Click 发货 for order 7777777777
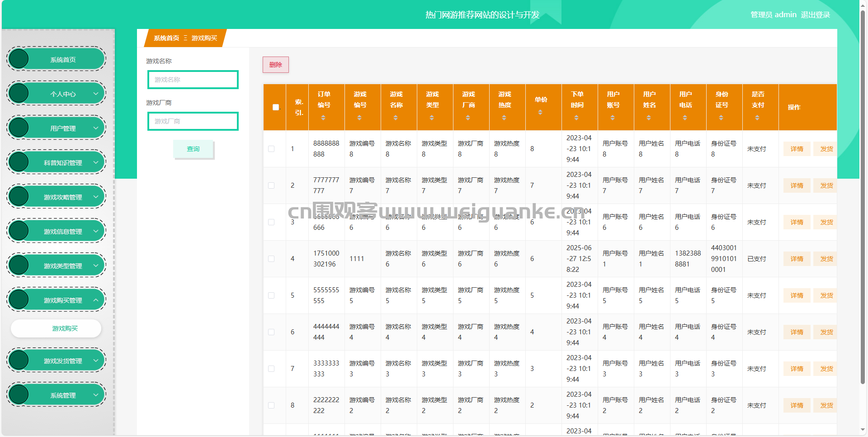 pyautogui.click(x=826, y=185)
